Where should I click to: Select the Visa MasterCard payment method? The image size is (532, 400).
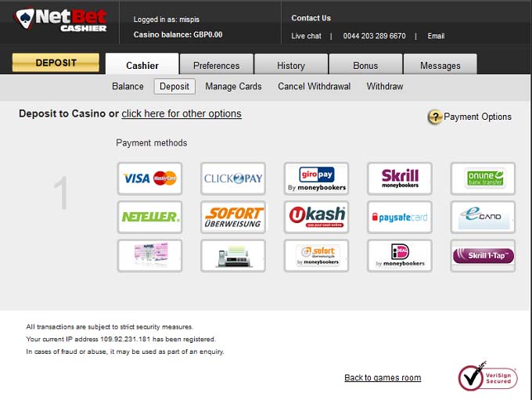tap(149, 178)
